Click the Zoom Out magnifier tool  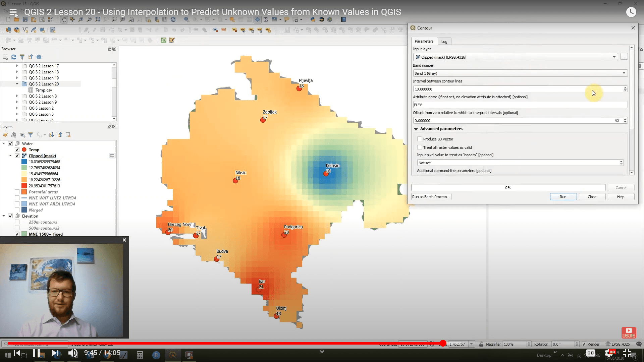click(89, 19)
